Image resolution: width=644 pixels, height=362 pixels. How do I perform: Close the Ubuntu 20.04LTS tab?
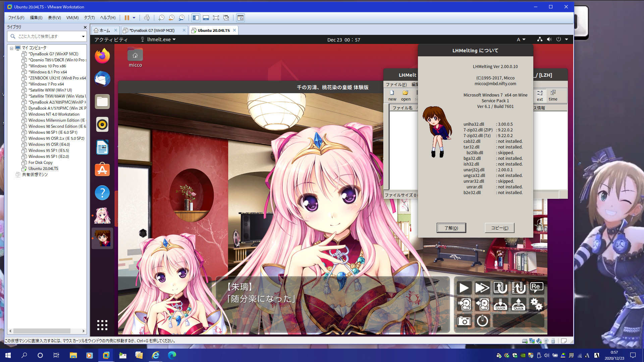(x=234, y=30)
